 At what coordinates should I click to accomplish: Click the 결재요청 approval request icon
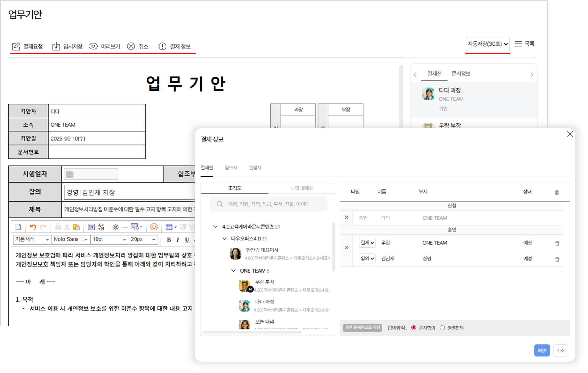(x=16, y=46)
